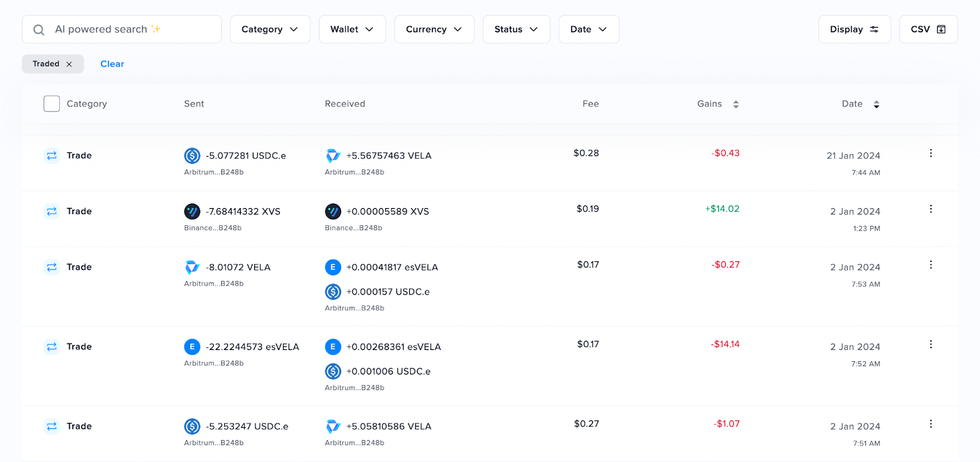Open the Wallet filter dropdown
The width and height of the screenshot is (980, 462).
(x=352, y=29)
